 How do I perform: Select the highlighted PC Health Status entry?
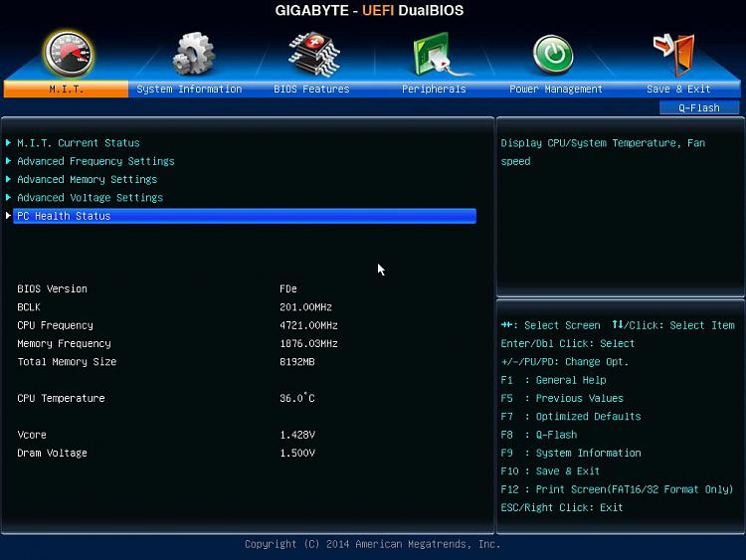tap(245, 216)
